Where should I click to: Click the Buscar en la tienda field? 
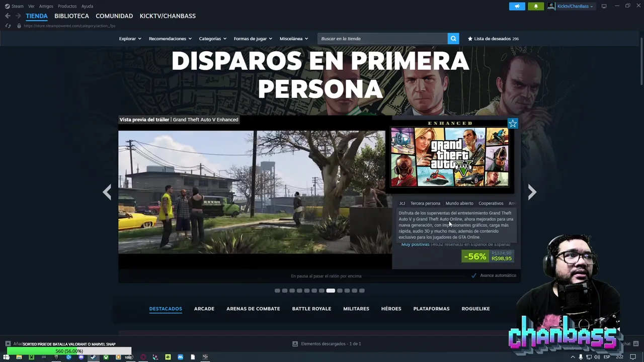pos(382,39)
